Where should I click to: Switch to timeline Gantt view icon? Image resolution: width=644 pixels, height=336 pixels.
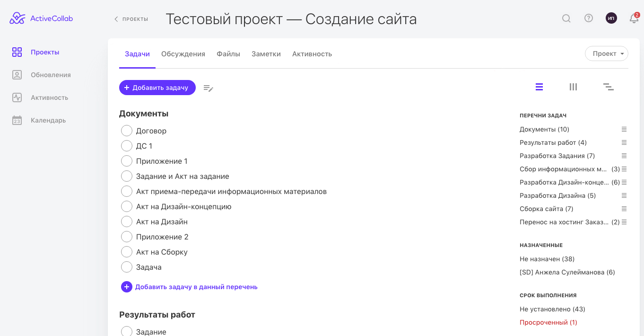pos(608,87)
